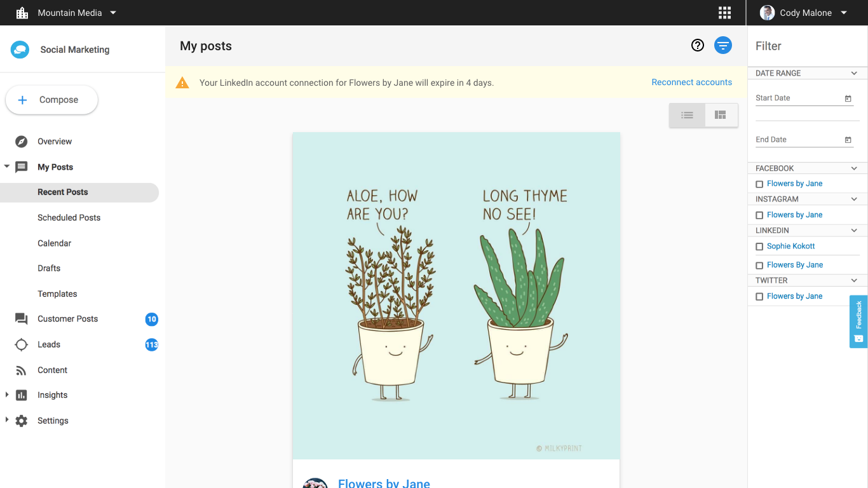
Task: Open the Overview page
Action: point(55,142)
